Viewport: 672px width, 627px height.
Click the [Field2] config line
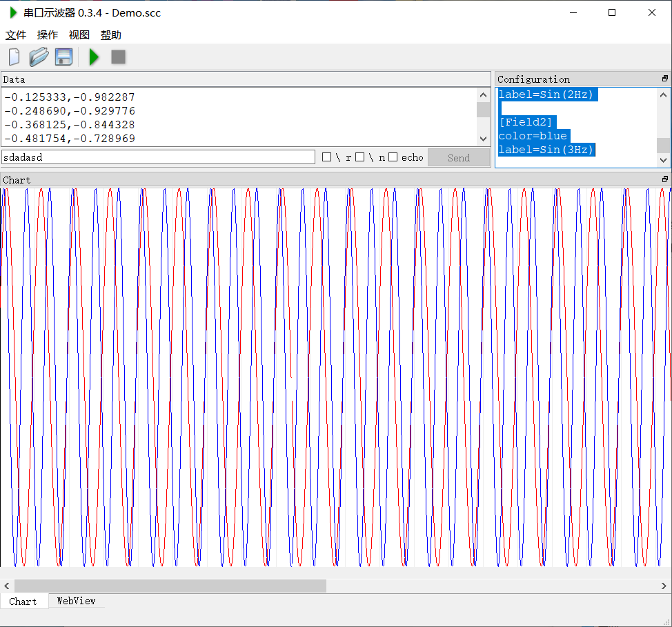(x=526, y=122)
